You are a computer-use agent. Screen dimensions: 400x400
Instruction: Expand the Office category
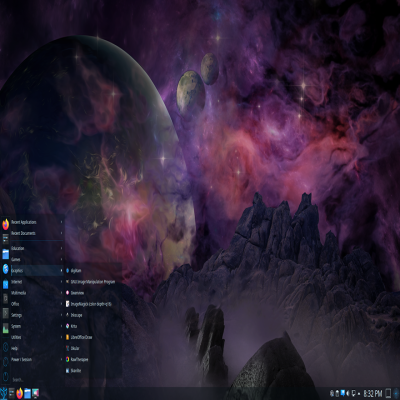[37, 304]
